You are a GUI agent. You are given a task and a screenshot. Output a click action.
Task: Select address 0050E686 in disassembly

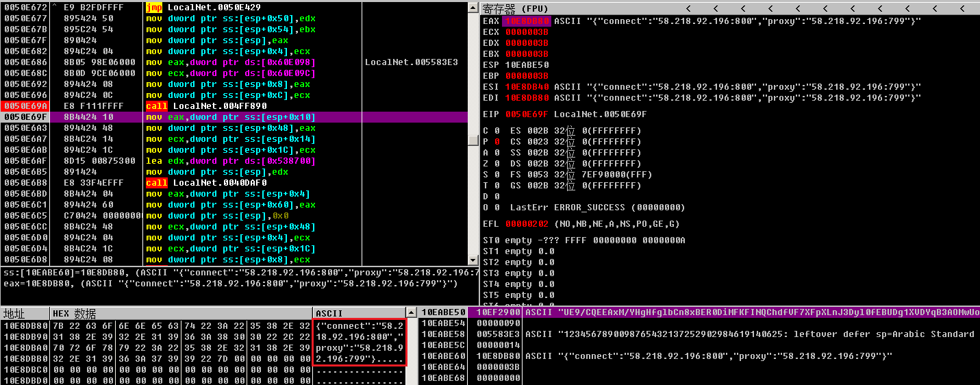coord(25,62)
